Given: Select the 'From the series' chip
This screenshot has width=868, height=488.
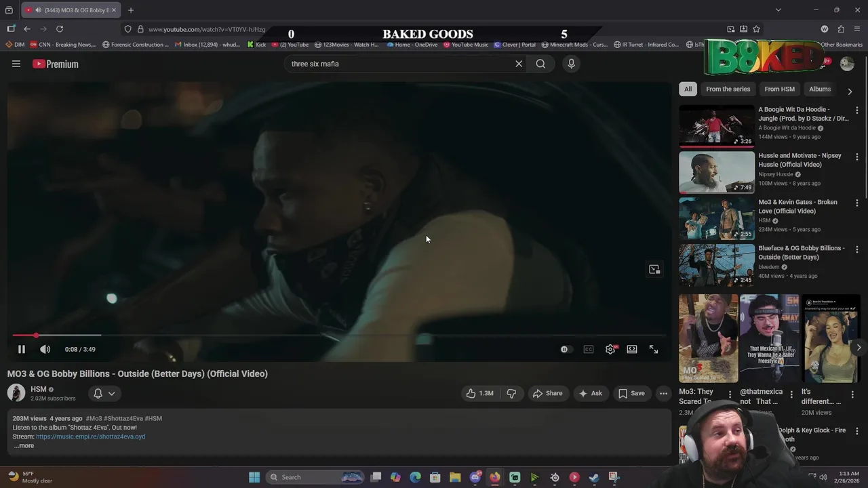Looking at the screenshot, I should click(728, 89).
